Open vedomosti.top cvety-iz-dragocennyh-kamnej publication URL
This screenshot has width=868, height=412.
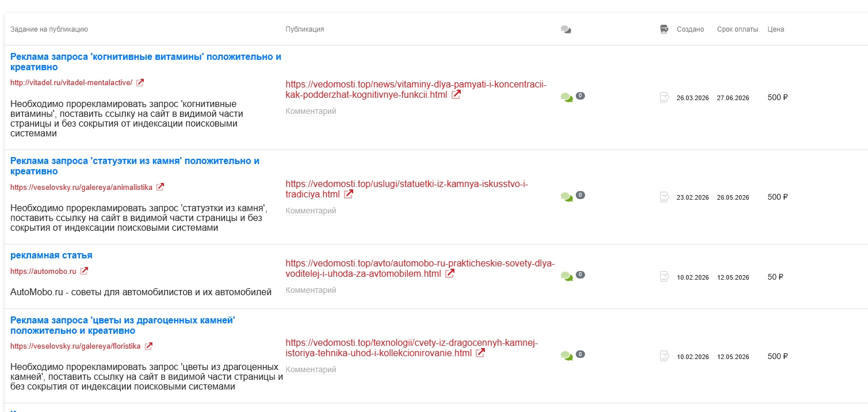point(411,348)
